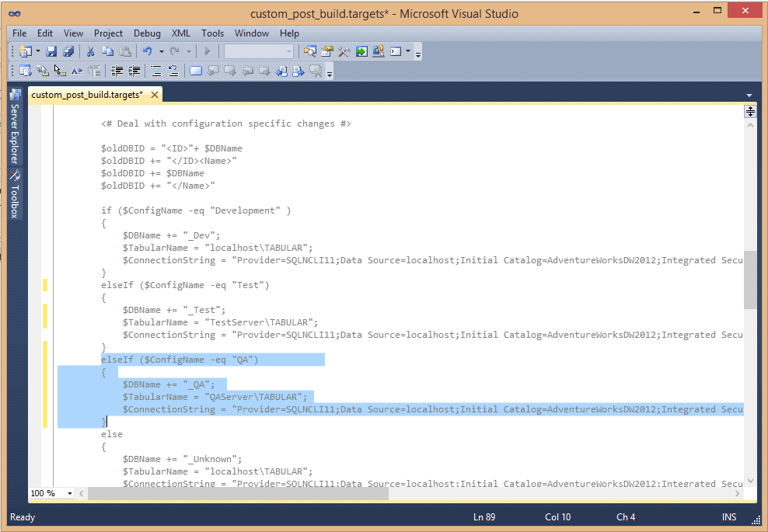Click the Save All icon
The image size is (768, 532).
pos(68,51)
